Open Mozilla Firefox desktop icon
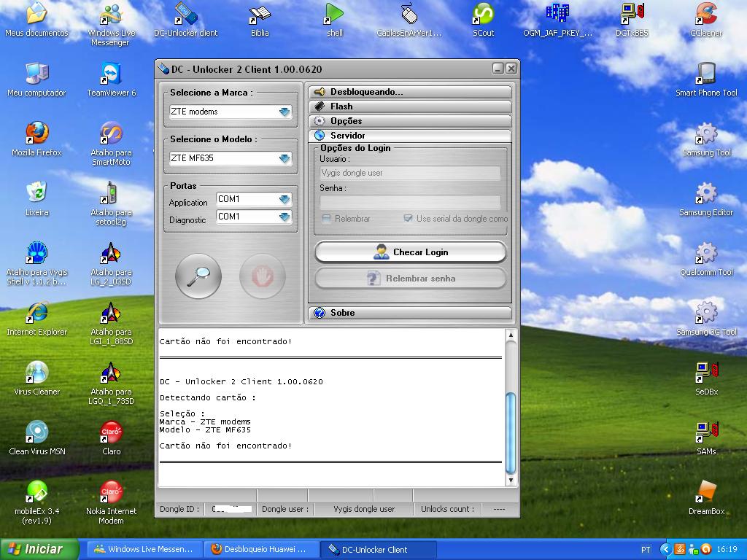 [36, 139]
